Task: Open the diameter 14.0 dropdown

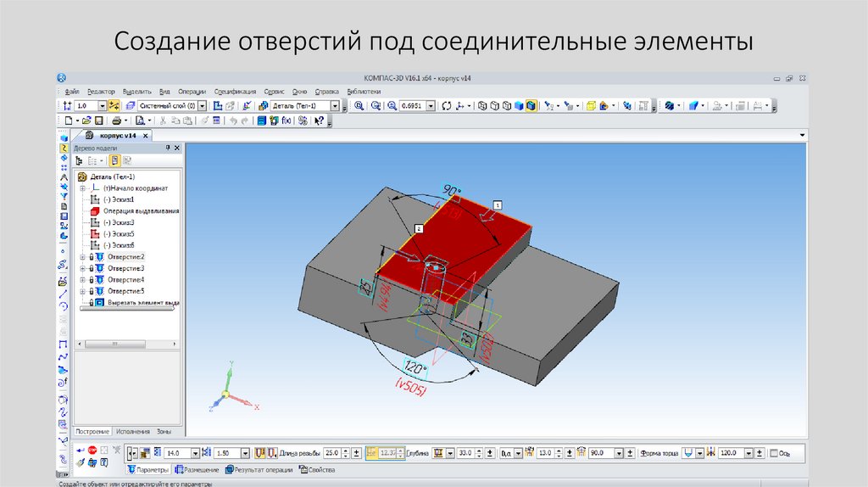Action: click(195, 453)
